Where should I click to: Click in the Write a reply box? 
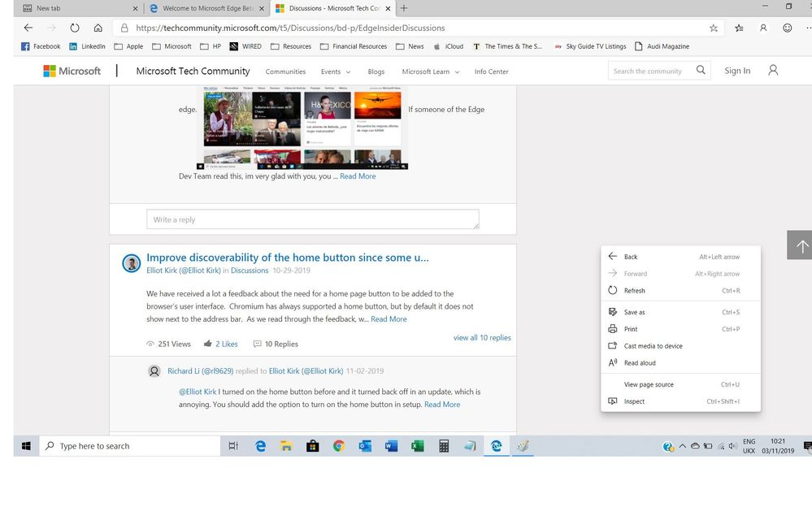coord(313,219)
